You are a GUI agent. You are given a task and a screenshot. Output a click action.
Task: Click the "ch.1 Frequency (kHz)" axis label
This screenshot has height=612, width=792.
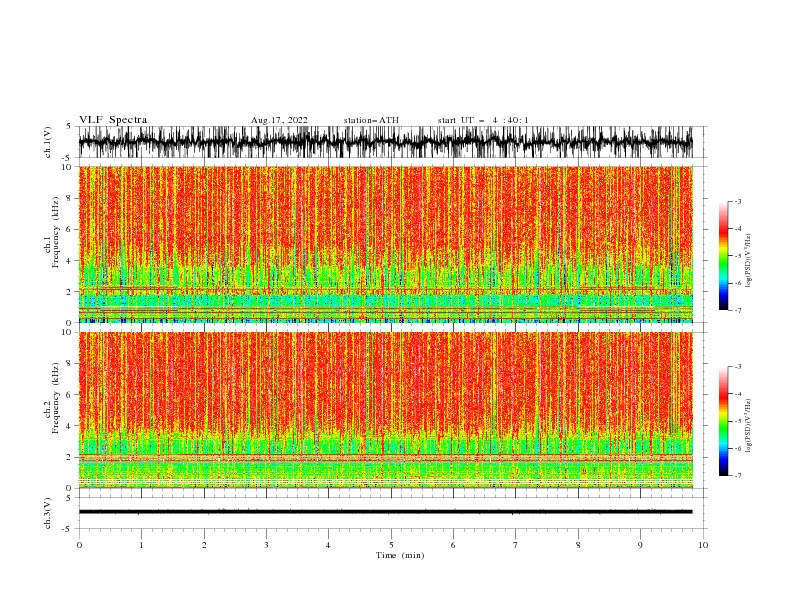[52, 233]
